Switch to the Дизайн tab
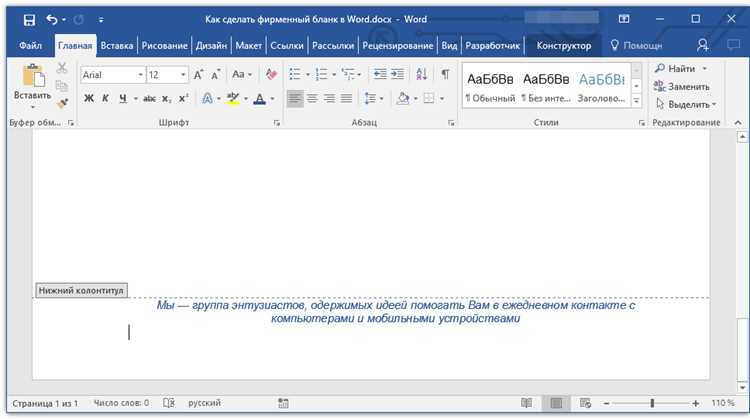 click(211, 45)
